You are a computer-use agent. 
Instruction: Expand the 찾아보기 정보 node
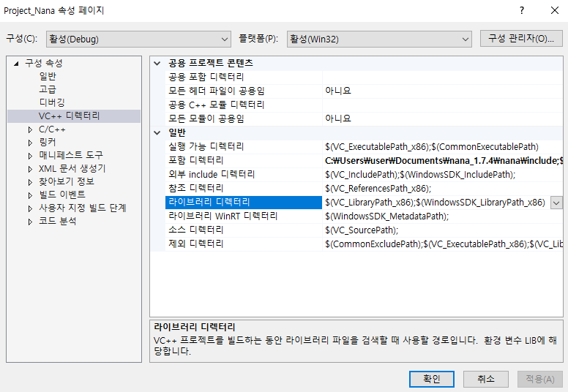(x=31, y=182)
